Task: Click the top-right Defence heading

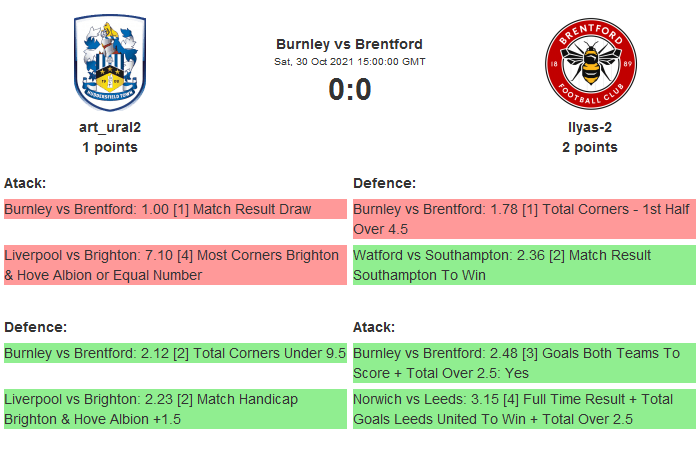Action: (x=384, y=183)
